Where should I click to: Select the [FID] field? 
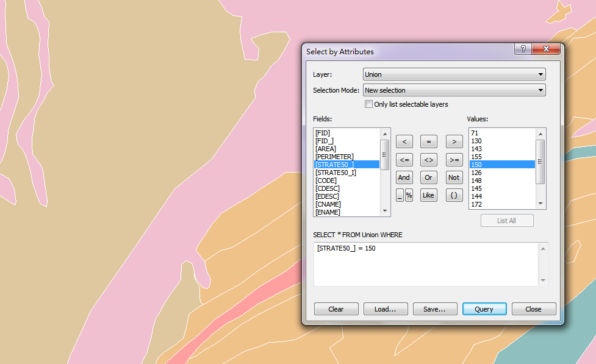pyautogui.click(x=346, y=133)
